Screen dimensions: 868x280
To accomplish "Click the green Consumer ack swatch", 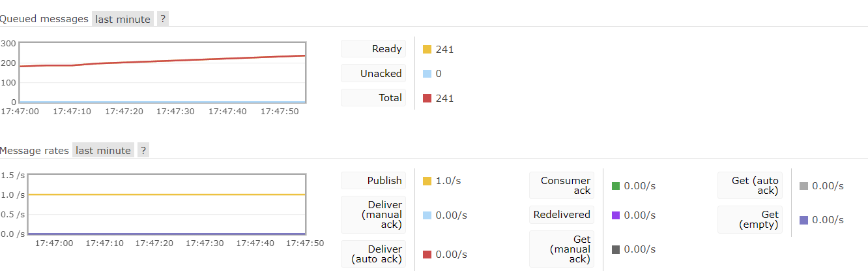I will [616, 186].
